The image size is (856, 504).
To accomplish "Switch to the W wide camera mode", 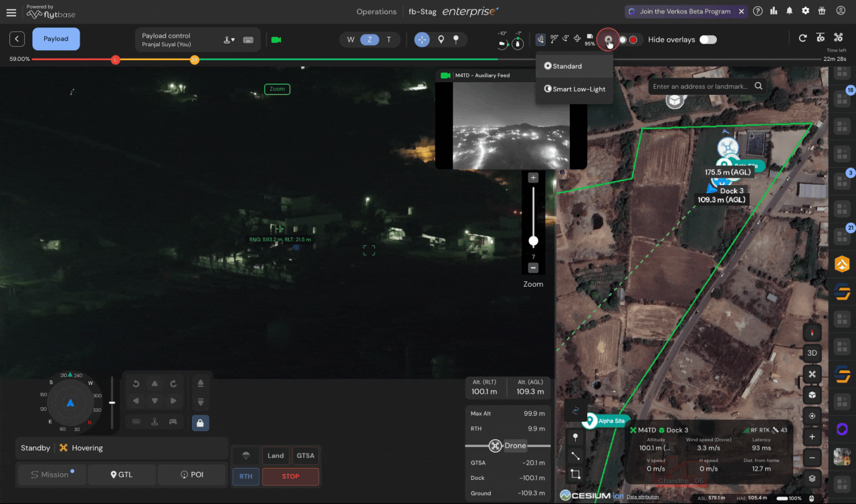I will coord(350,39).
